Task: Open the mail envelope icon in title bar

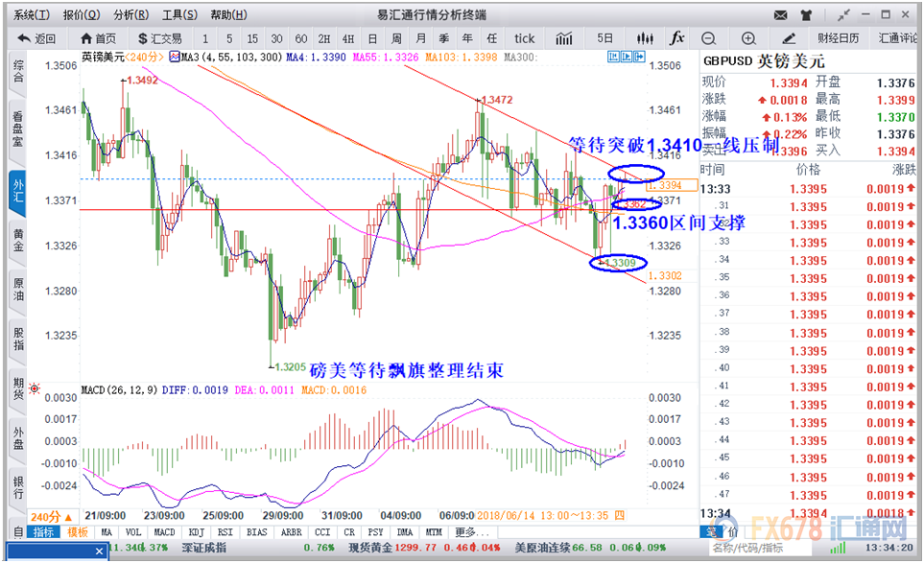Action: coord(780,15)
